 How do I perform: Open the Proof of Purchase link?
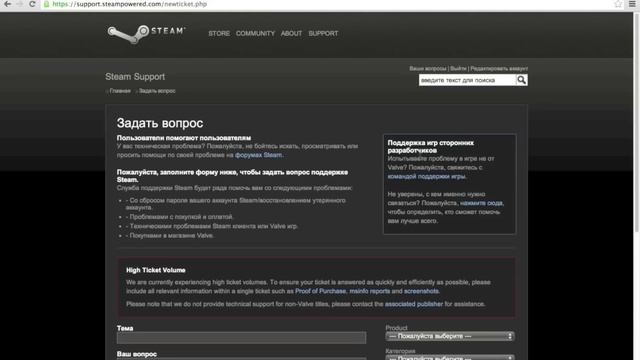[x=320, y=291]
